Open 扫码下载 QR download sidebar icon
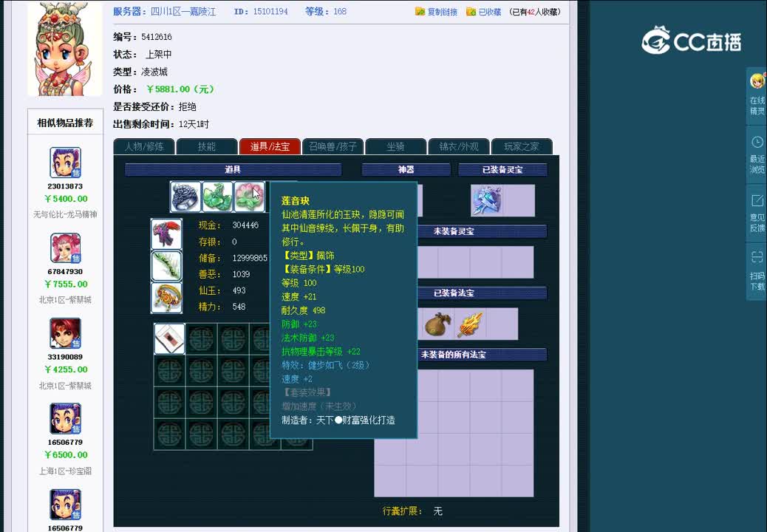Screen dimensions: 767x532 (757, 270)
